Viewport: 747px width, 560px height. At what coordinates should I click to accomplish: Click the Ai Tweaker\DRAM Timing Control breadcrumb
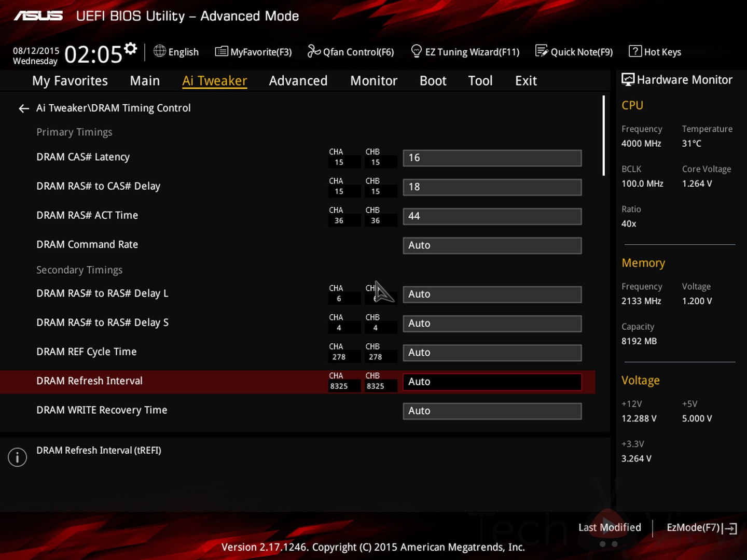tap(114, 108)
